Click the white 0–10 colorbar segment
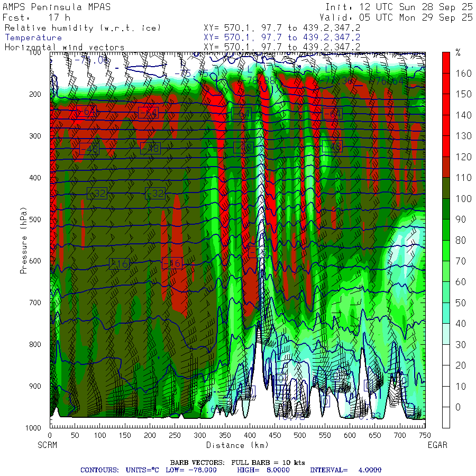 pyautogui.click(x=446, y=397)
